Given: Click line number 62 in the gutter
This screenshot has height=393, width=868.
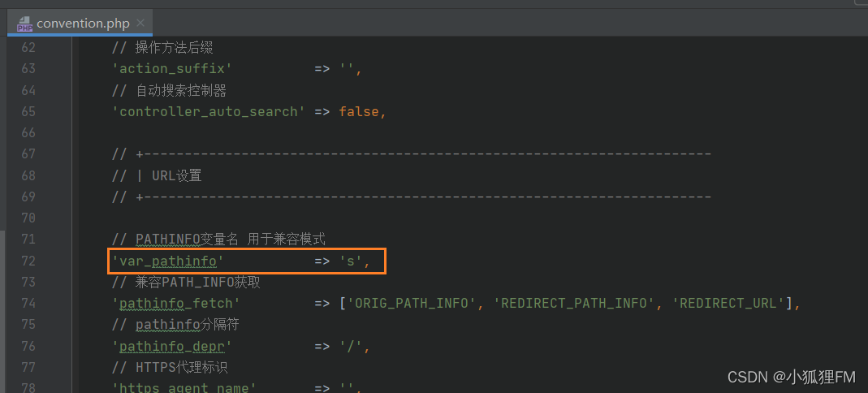Looking at the screenshot, I should tap(28, 48).
